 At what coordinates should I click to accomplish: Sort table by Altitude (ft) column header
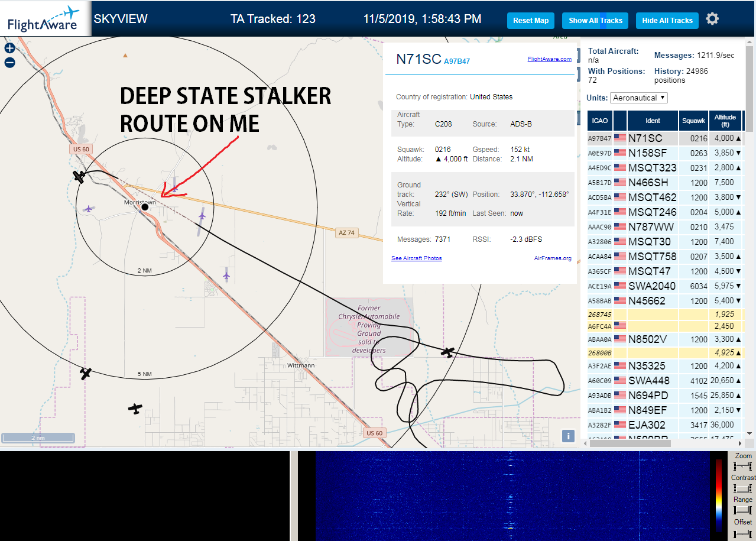(725, 121)
